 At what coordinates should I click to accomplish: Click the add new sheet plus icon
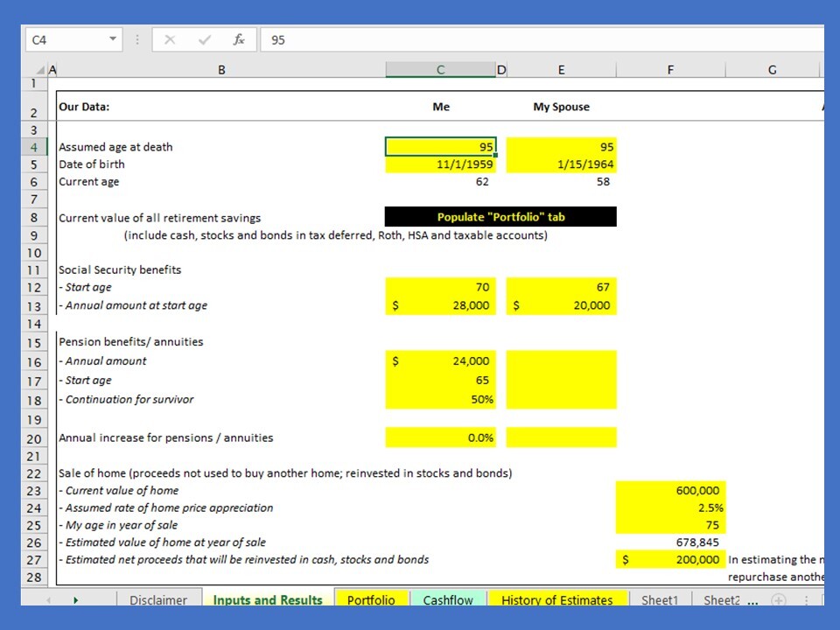pos(779,600)
